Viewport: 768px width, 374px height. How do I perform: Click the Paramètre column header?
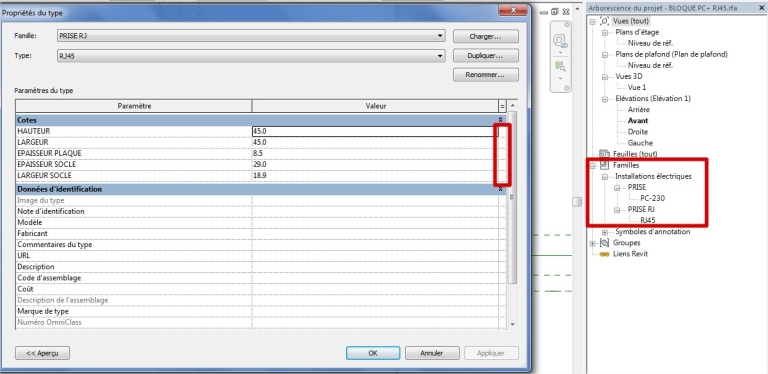[x=134, y=106]
